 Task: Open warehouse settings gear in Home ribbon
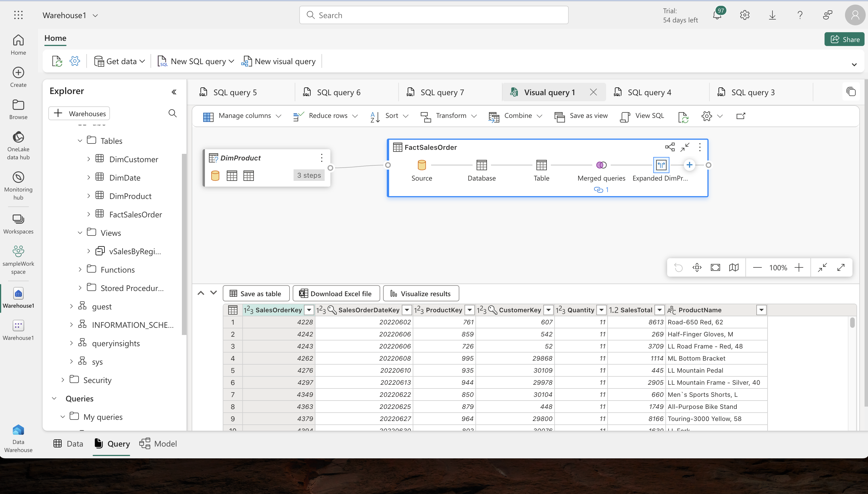pos(75,61)
